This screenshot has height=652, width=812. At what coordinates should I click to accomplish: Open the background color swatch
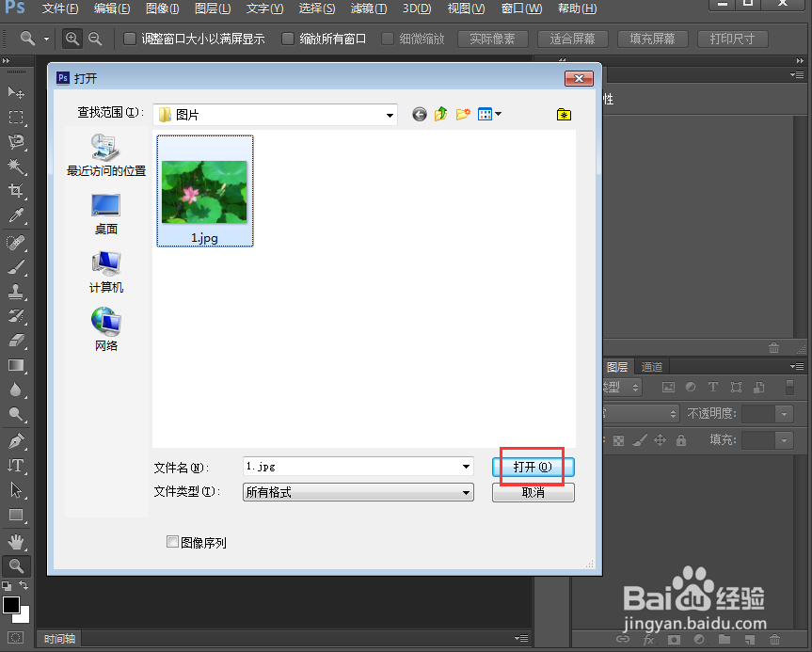pyautogui.click(x=24, y=616)
